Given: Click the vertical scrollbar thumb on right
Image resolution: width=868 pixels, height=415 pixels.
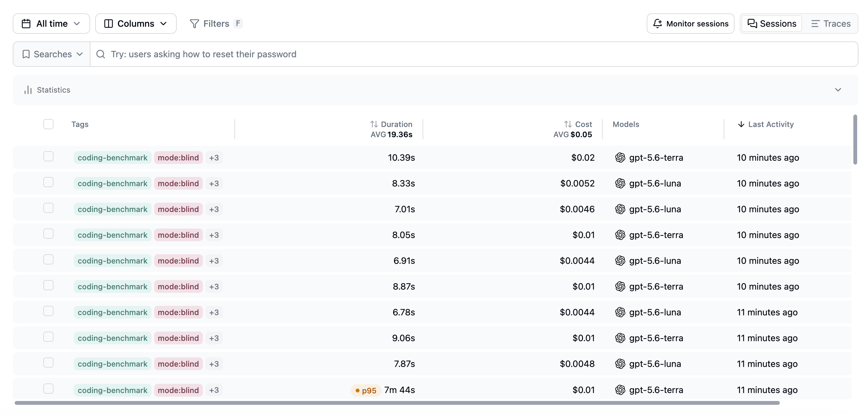Looking at the screenshot, I should click(855, 139).
